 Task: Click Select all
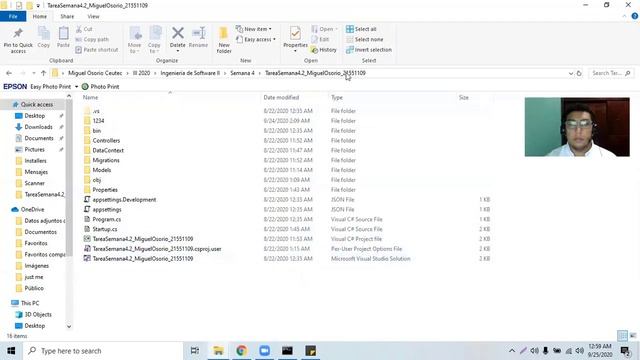(361, 29)
